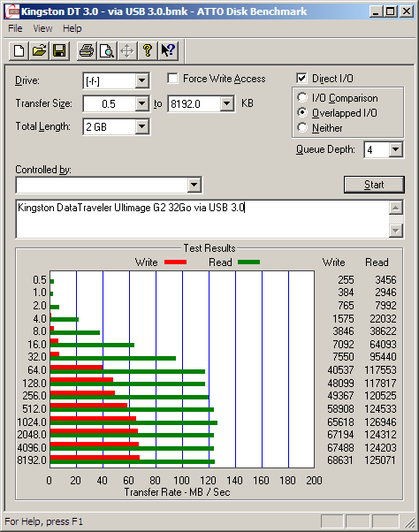
Task: Click read value 125071
Action: coord(380,460)
